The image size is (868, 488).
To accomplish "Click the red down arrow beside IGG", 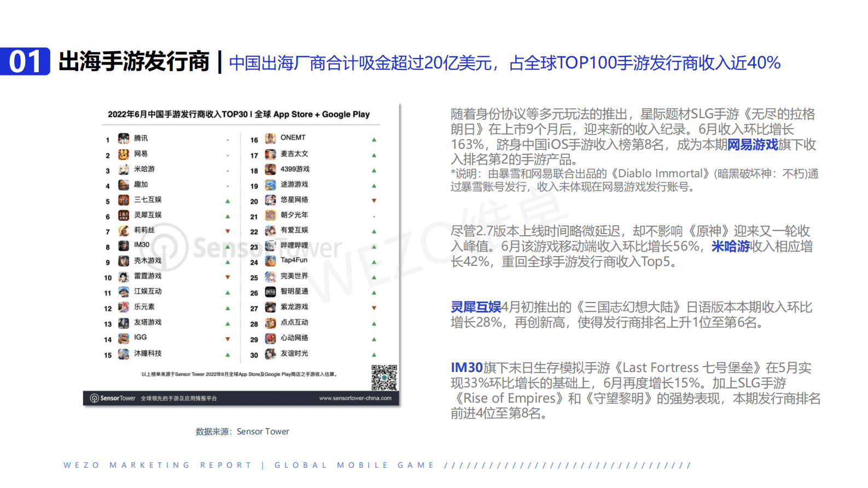I will [228, 339].
